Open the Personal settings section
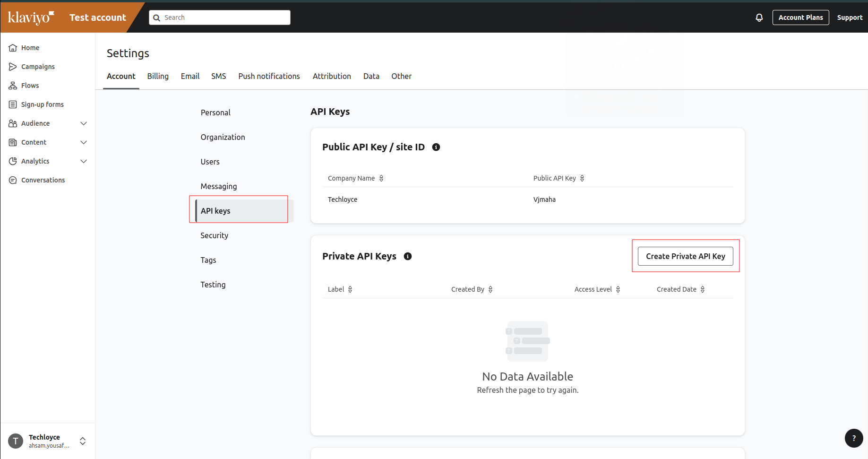Viewport: 868px width, 459px height. (x=215, y=113)
